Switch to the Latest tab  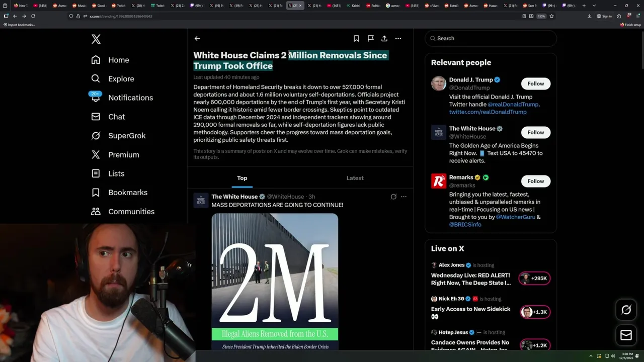tap(355, 178)
